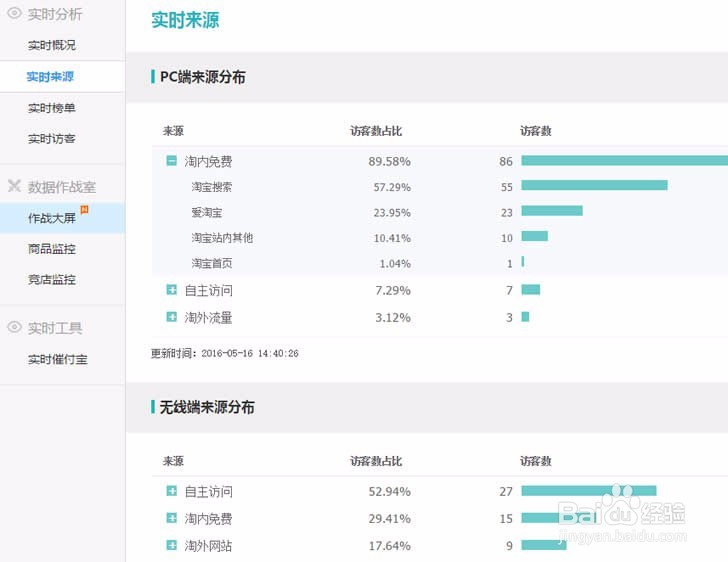Go to 实时访客 page
Viewport: 728px width, 562px height.
point(52,138)
